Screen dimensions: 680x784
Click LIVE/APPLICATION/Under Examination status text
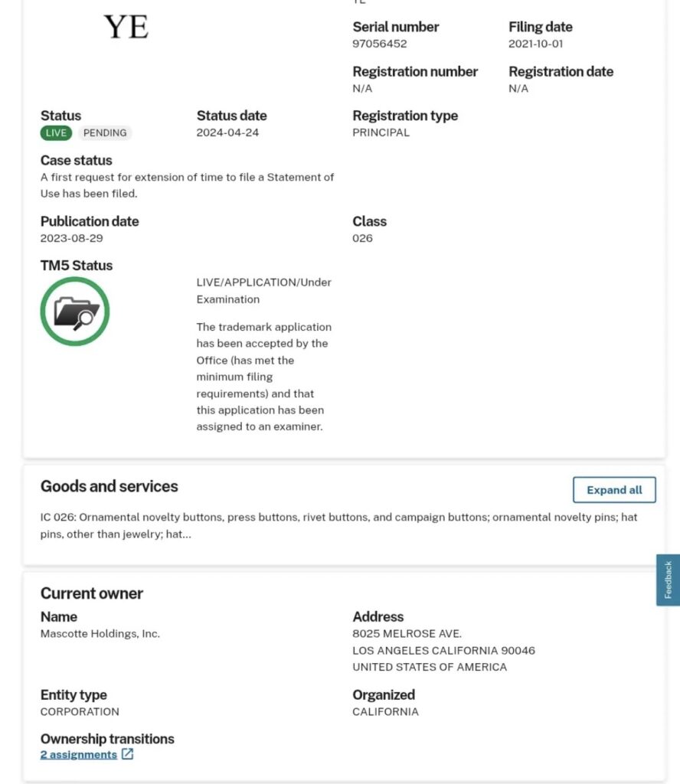263,291
